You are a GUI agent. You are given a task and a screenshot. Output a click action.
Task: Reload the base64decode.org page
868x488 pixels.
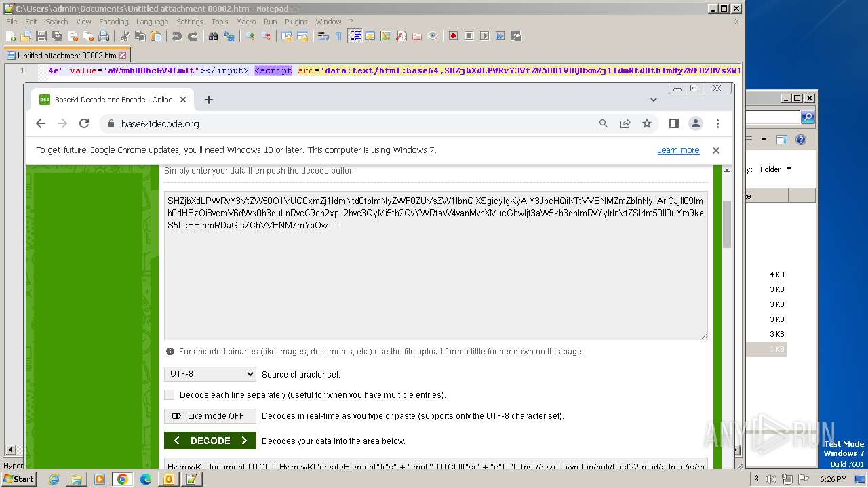[x=84, y=123]
